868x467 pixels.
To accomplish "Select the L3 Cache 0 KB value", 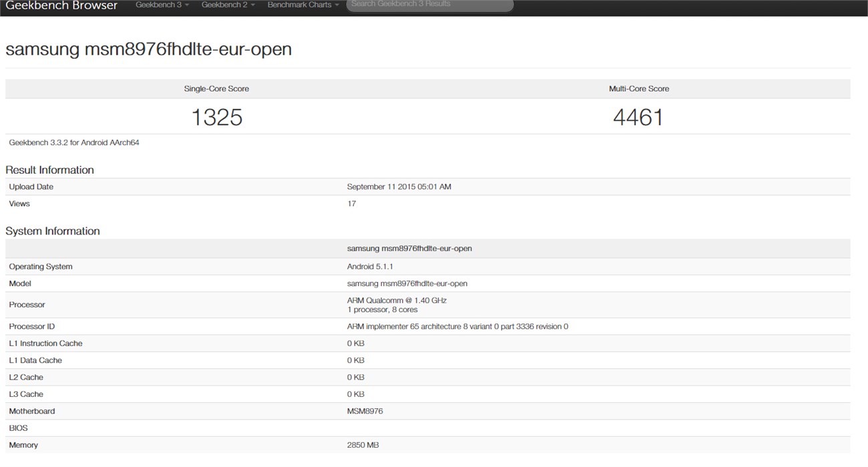I will (x=356, y=394).
